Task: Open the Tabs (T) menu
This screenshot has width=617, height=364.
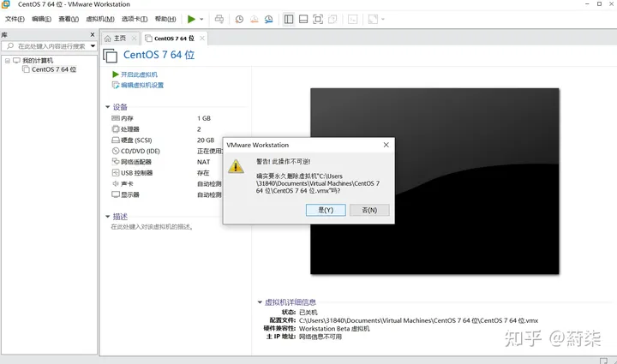Action: 135,19
